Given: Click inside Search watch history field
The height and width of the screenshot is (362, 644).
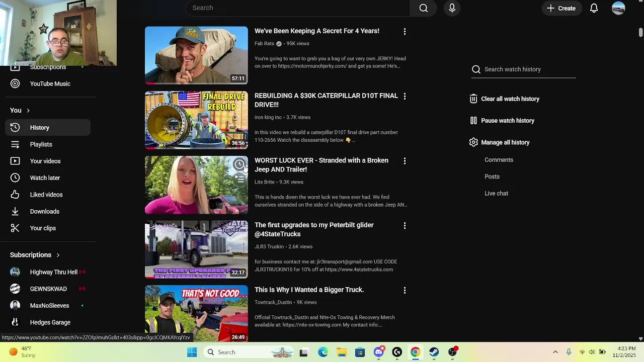Looking at the screenshot, I should coord(523,69).
